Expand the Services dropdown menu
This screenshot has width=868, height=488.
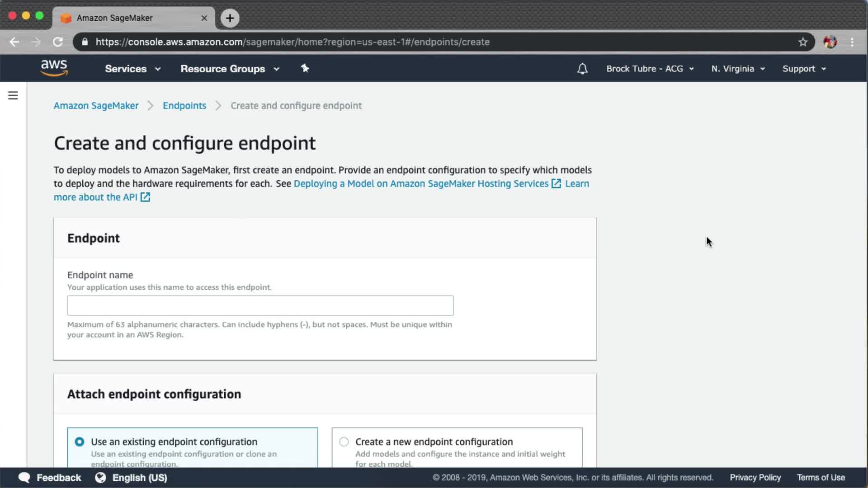click(x=132, y=69)
